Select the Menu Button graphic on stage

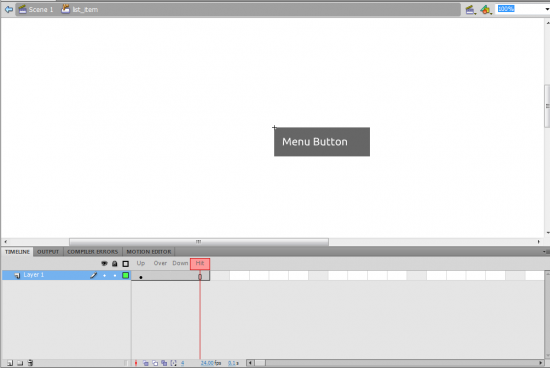(322, 142)
